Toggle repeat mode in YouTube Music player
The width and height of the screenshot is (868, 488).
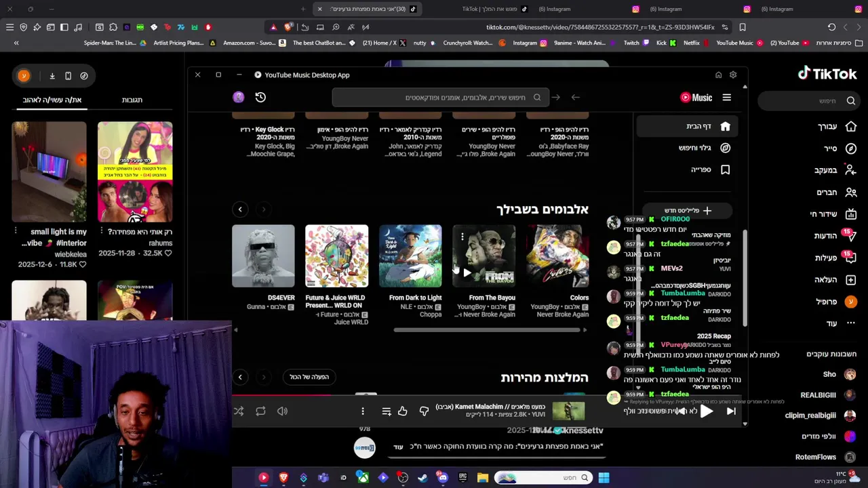tap(260, 411)
